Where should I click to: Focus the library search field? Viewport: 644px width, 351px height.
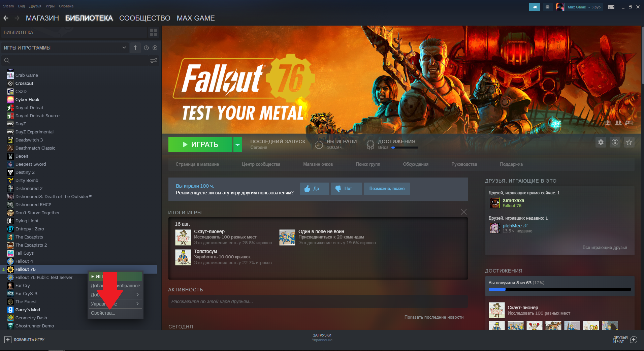click(80, 61)
